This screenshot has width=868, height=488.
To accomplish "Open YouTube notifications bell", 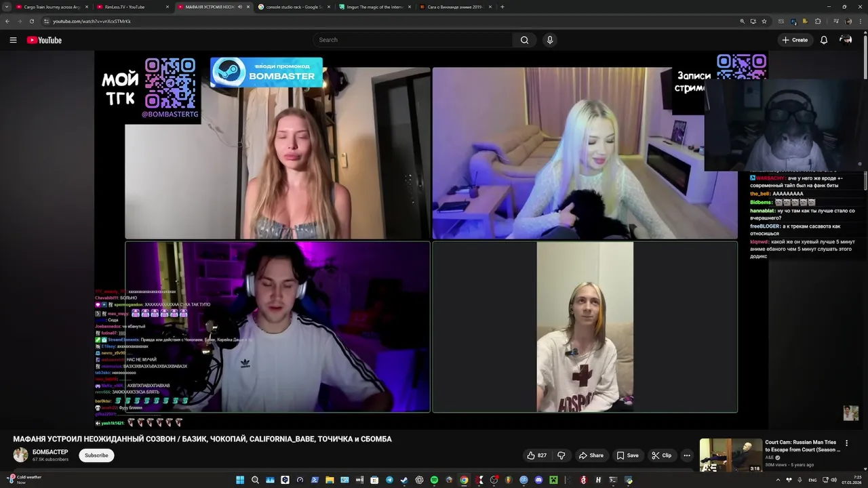I will click(824, 40).
